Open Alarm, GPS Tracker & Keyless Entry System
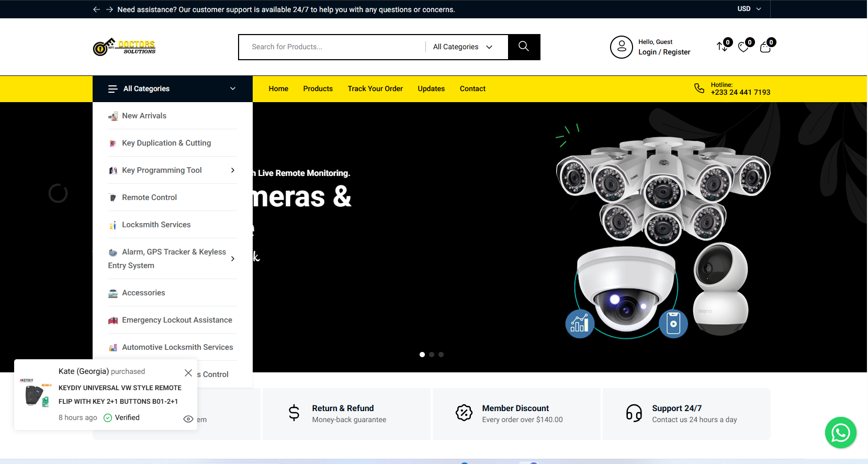This screenshot has width=868, height=464. 167,259
